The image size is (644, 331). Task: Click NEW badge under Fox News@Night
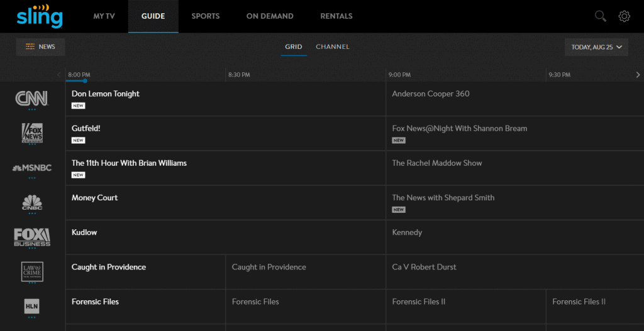(399, 140)
